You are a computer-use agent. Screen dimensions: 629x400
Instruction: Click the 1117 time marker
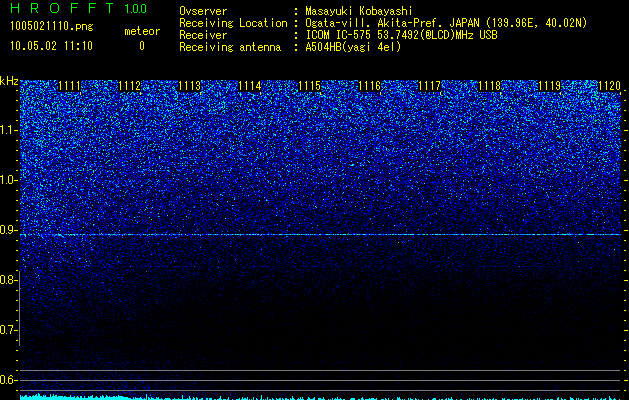[x=429, y=86]
